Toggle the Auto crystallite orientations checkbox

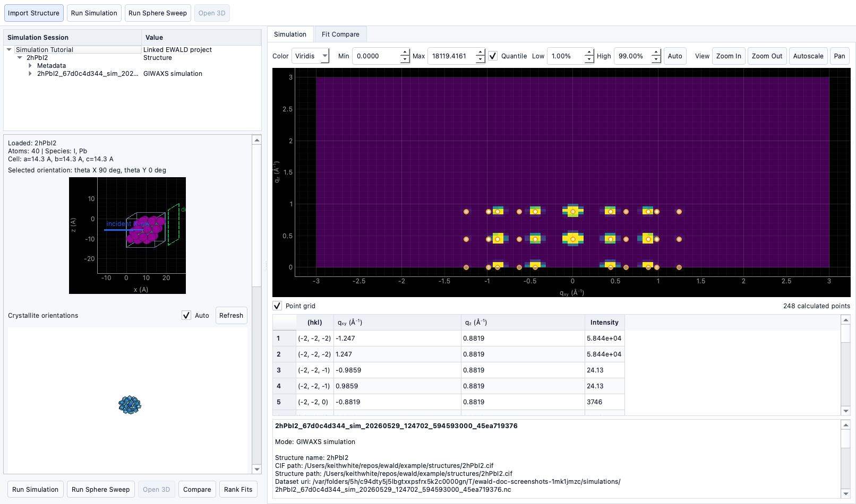pyautogui.click(x=186, y=315)
